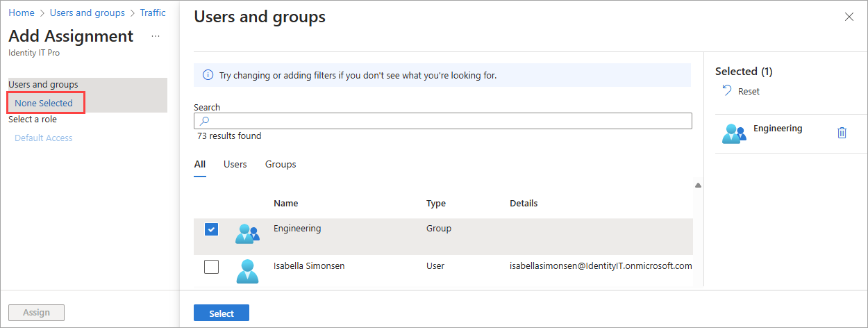
Task: Click the scroll-up arrow of results list
Action: click(x=698, y=185)
